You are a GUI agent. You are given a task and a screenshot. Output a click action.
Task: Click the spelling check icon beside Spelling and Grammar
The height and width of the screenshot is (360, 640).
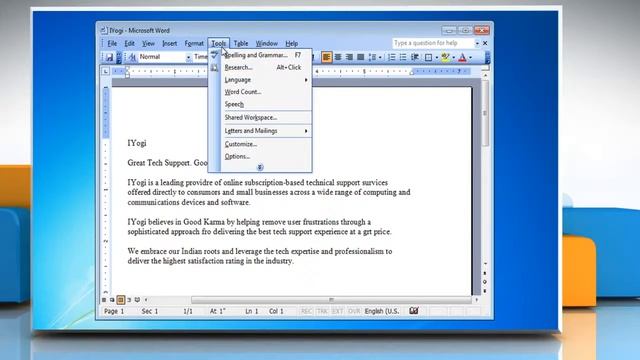[x=214, y=55]
